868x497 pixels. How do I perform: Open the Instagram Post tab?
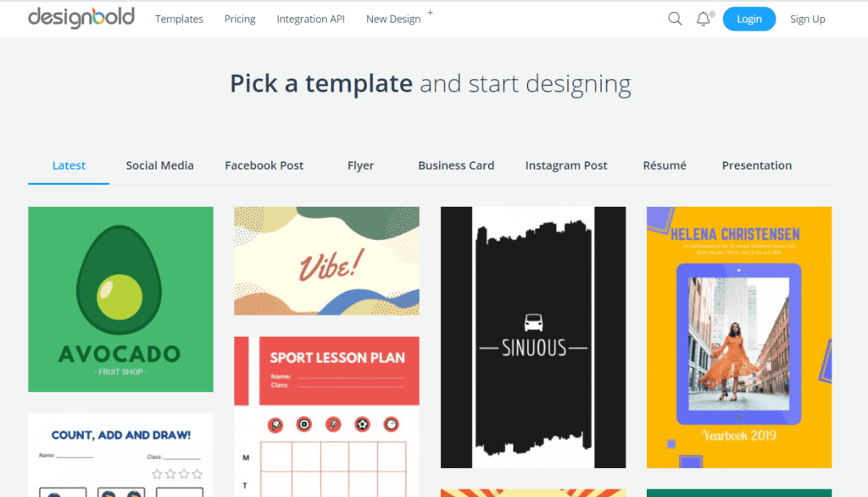[566, 165]
